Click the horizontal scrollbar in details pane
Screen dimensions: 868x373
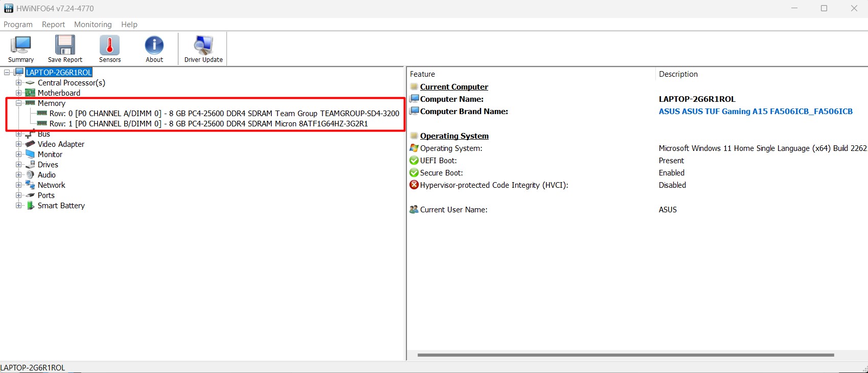tap(626, 355)
